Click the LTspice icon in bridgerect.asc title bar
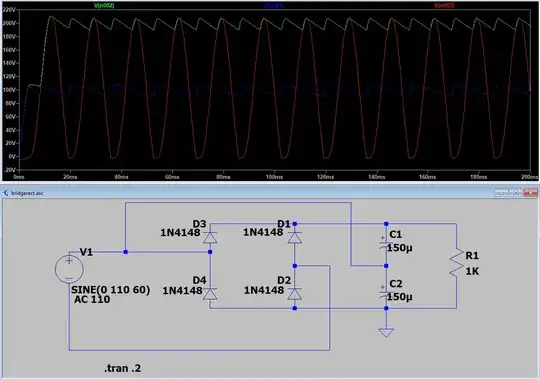This screenshot has width=540, height=380. click(6, 193)
